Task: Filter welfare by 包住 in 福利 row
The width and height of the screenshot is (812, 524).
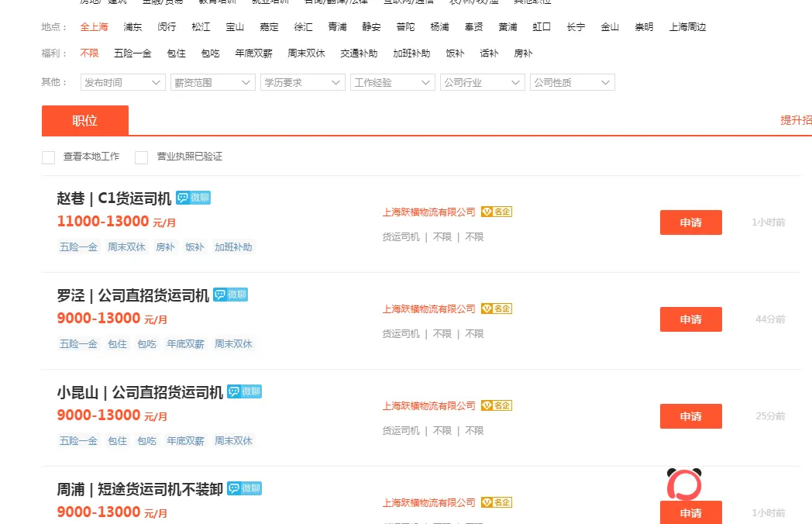Action: tap(177, 53)
